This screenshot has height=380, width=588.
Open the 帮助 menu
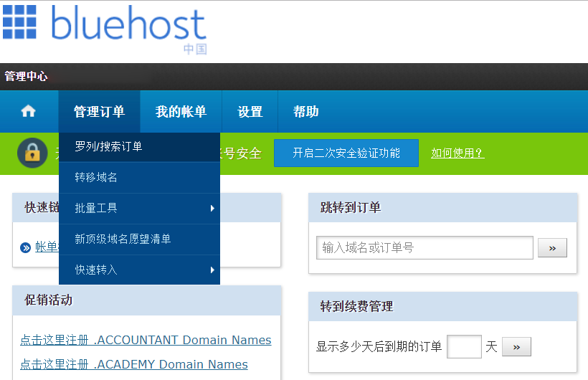click(306, 111)
